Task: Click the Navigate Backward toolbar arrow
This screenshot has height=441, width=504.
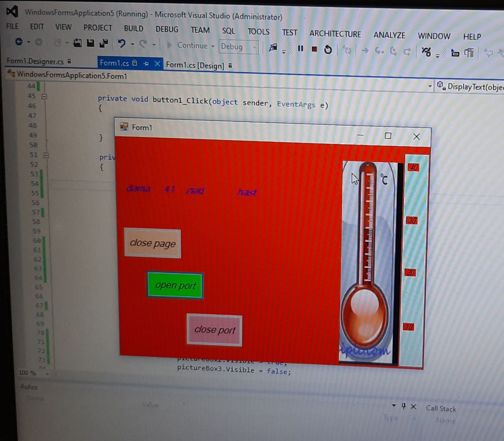Action: 19,41
